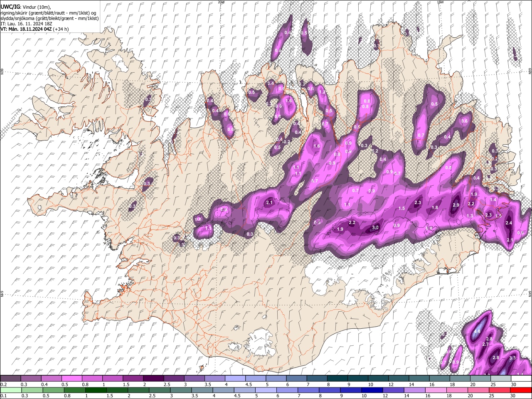Click the "20W" longitude label at the top
532x399 pixels.
[x=221, y=2]
